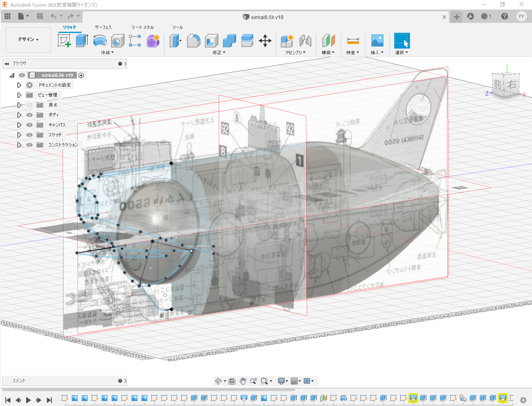Select the Offset Plane construct tool
The image size is (532, 406).
point(328,41)
